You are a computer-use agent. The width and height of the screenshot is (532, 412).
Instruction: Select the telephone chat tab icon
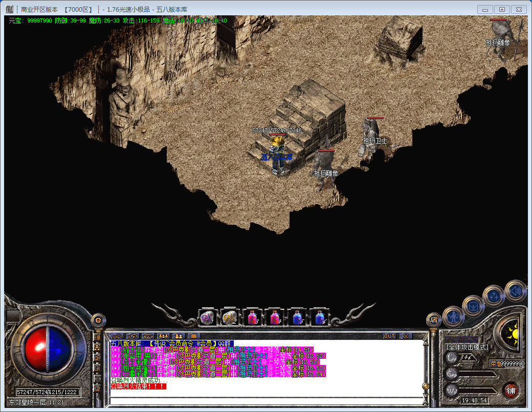click(148, 336)
